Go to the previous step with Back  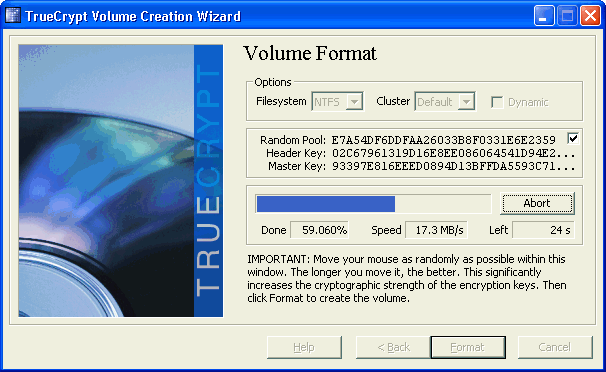pyautogui.click(x=393, y=347)
